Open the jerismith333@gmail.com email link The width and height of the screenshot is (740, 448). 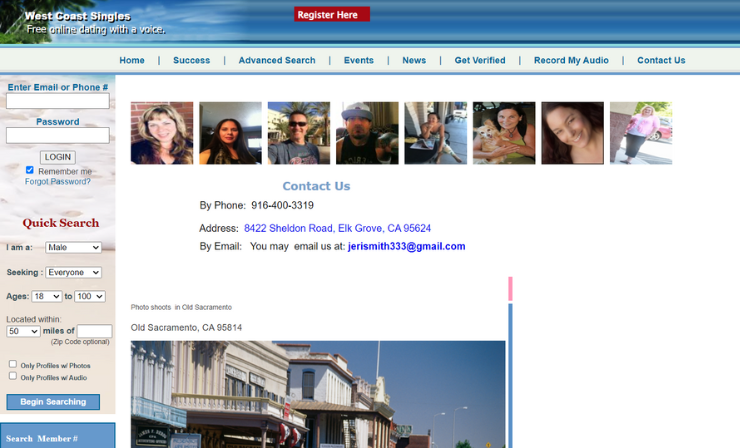click(406, 246)
